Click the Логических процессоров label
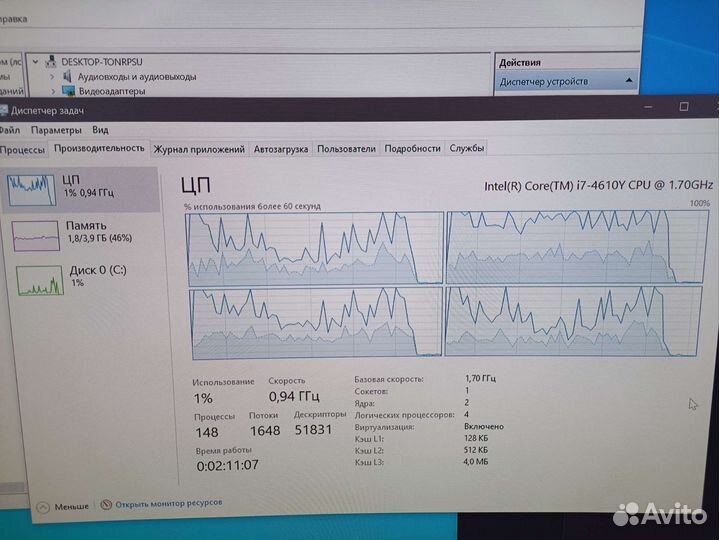 (404, 415)
